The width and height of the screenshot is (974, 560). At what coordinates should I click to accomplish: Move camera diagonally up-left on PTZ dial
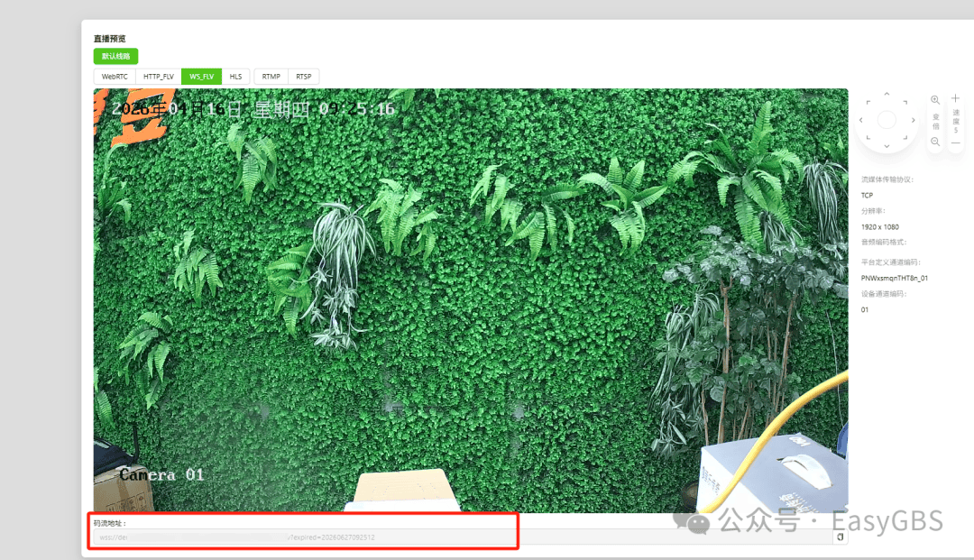[x=868, y=102]
